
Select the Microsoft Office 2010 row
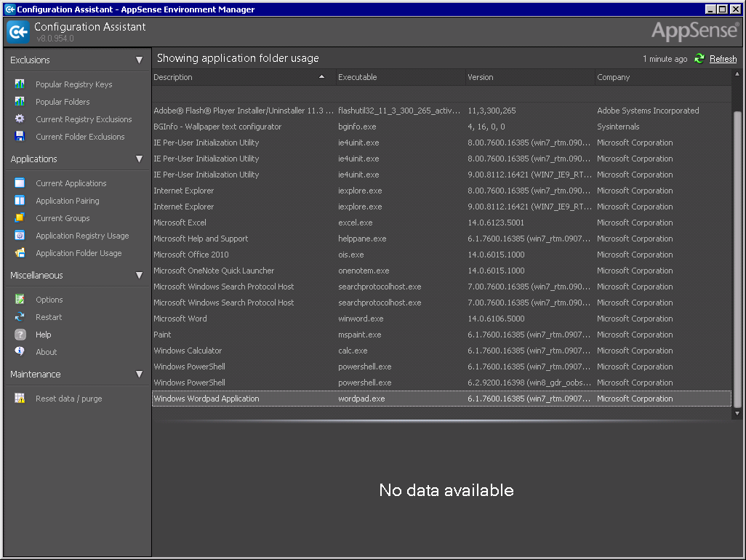(441, 255)
